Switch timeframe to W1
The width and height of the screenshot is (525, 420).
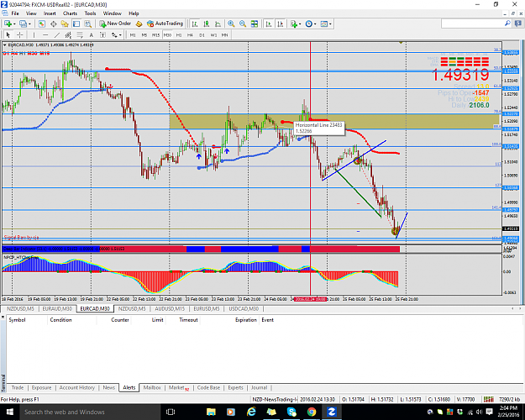click(x=213, y=34)
